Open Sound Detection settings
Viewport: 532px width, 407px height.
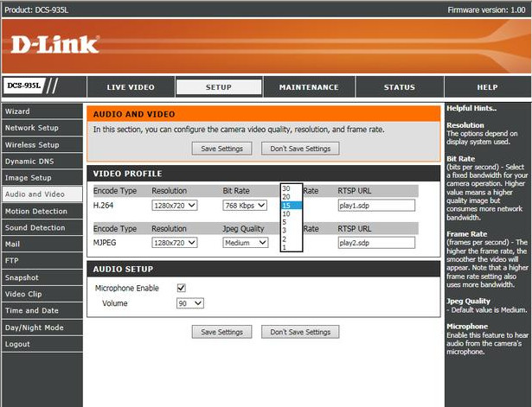tap(42, 228)
